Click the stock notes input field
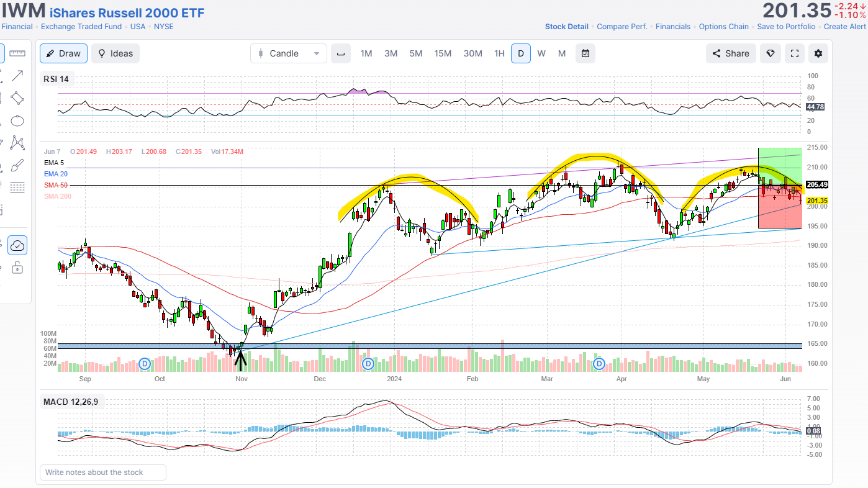Screen dimensions: 868x488 (103, 472)
